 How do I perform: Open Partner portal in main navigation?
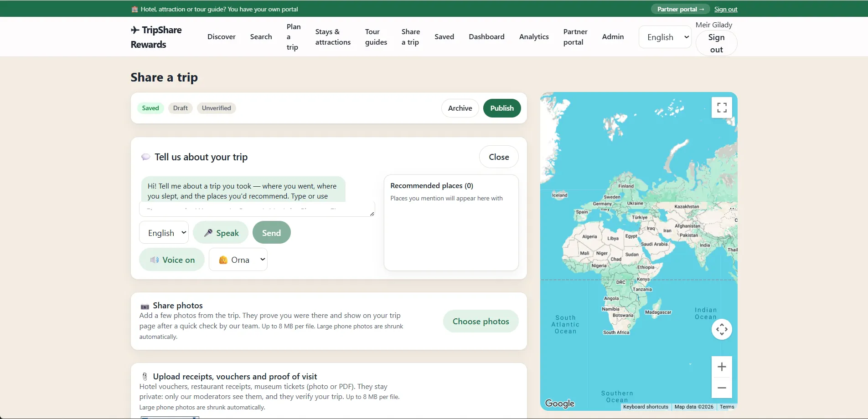pos(575,37)
